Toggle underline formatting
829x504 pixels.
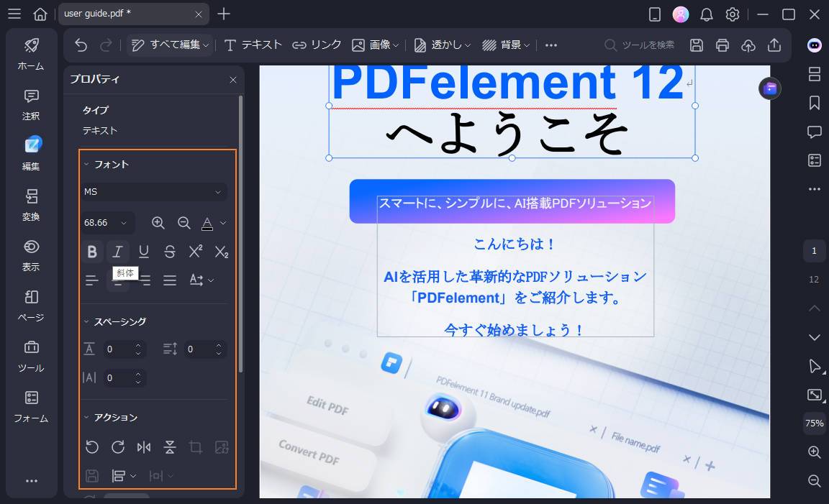click(144, 251)
